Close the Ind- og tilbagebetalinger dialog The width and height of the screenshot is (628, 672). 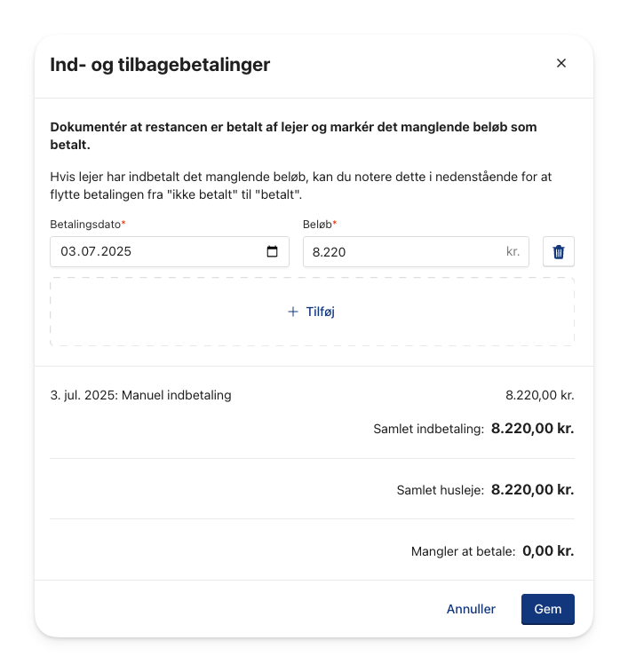tap(561, 63)
